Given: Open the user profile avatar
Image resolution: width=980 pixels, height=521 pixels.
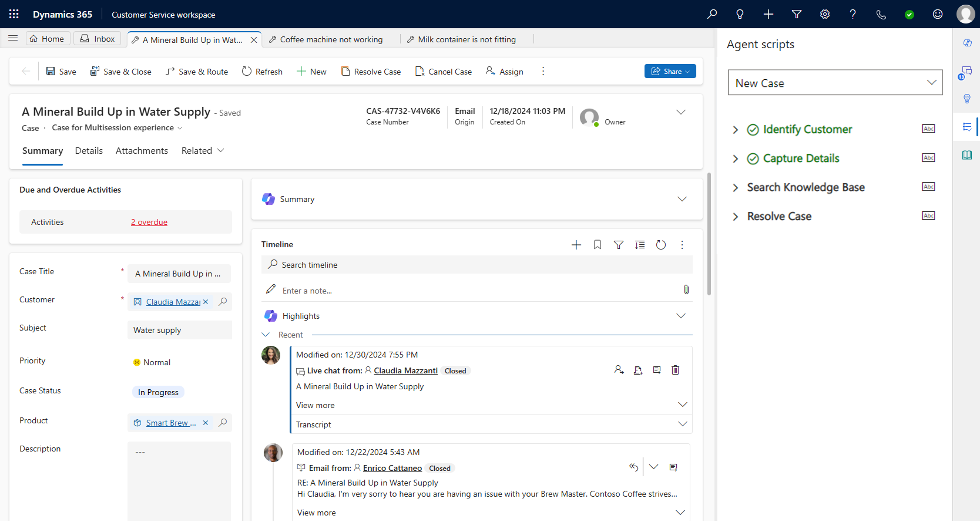Looking at the screenshot, I should click(x=966, y=14).
